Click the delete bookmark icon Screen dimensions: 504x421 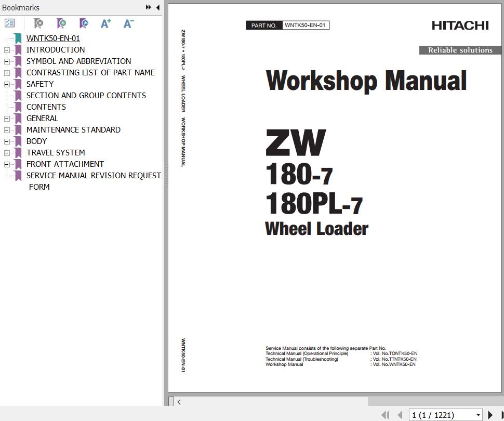(38, 23)
